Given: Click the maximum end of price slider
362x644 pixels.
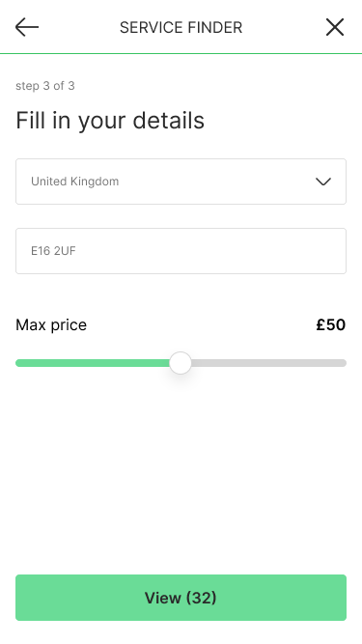Looking at the screenshot, I should click(x=344, y=363).
